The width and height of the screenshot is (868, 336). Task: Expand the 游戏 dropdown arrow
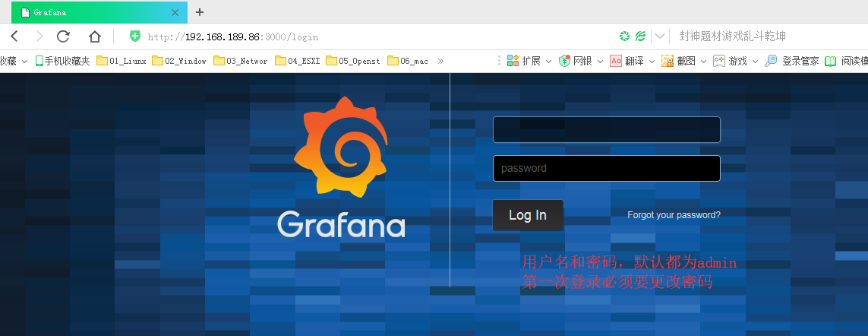[x=755, y=62]
